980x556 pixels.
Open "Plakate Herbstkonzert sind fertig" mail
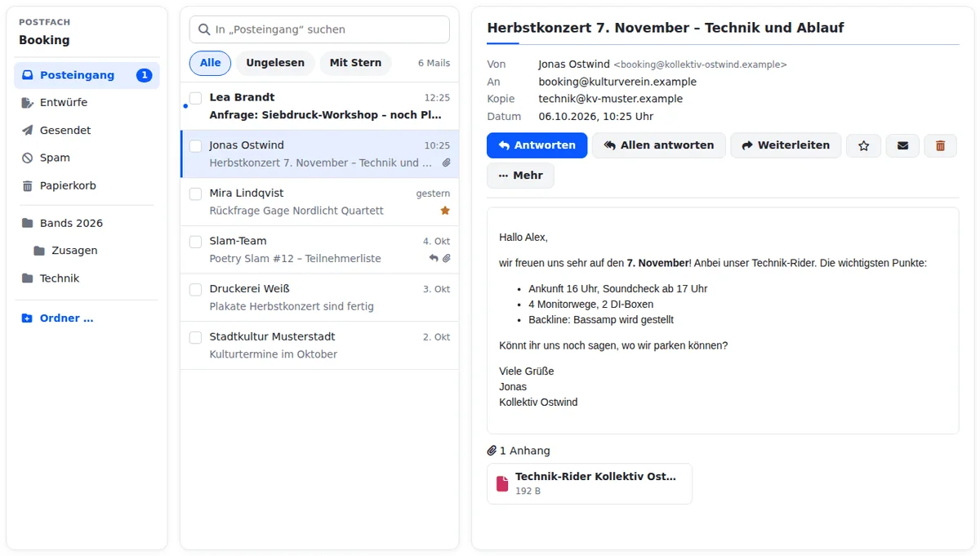tap(319, 297)
